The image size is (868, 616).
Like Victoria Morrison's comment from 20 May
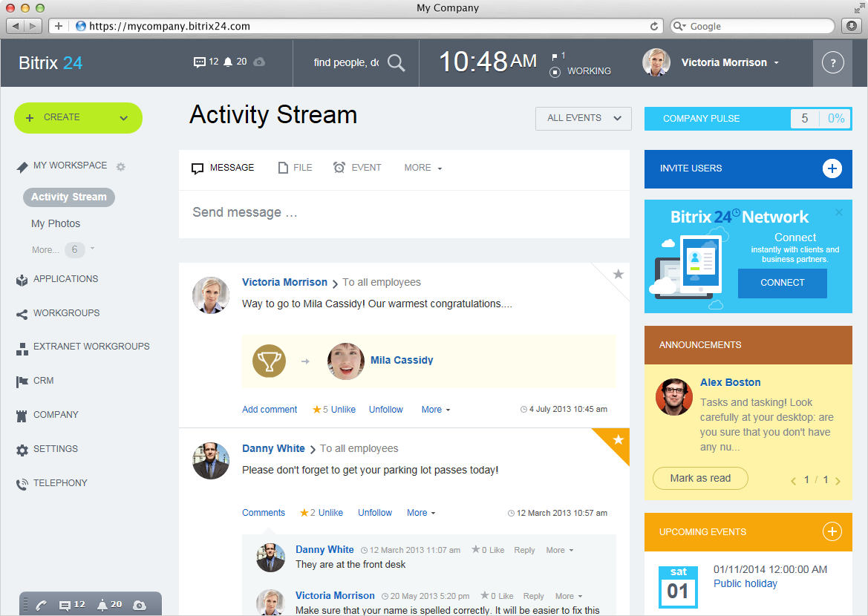point(506,596)
